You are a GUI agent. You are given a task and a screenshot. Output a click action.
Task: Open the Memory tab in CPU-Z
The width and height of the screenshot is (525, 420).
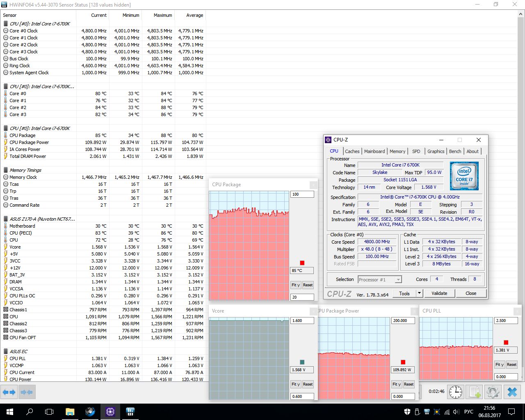point(397,151)
